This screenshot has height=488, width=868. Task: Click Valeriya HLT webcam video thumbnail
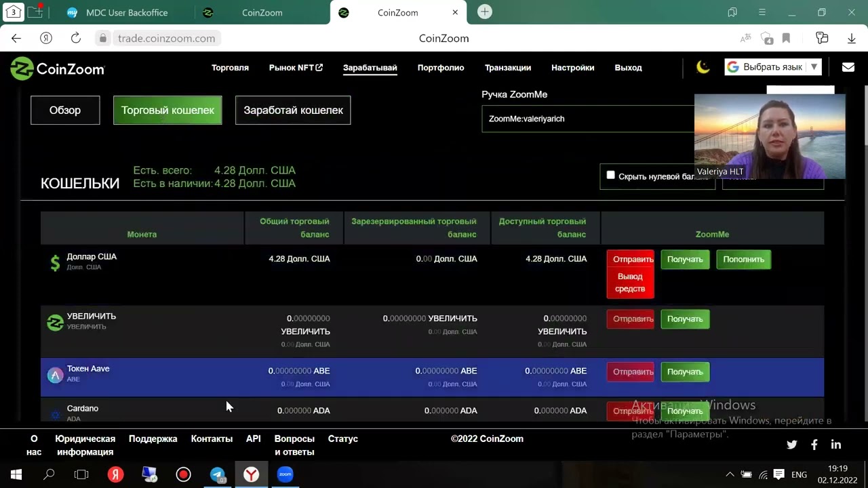pos(770,136)
